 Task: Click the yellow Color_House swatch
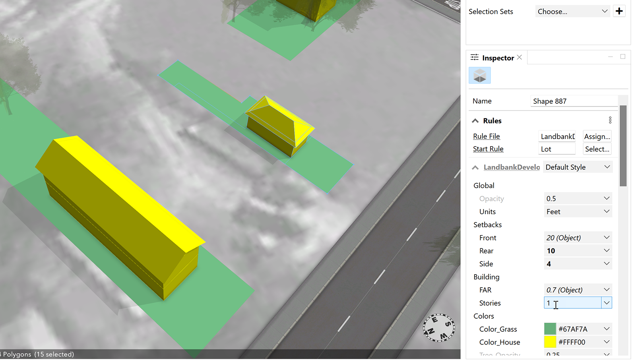(550, 342)
